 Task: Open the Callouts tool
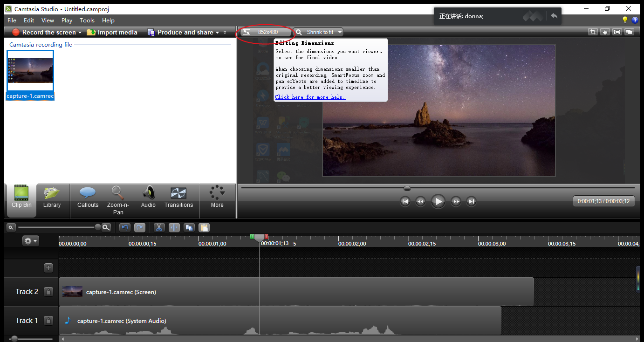tap(88, 198)
